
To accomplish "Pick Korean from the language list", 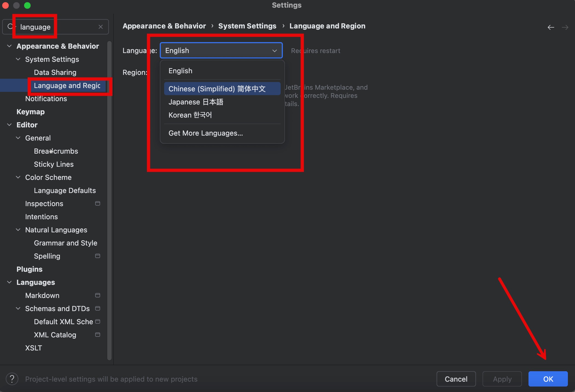I will pyautogui.click(x=190, y=115).
